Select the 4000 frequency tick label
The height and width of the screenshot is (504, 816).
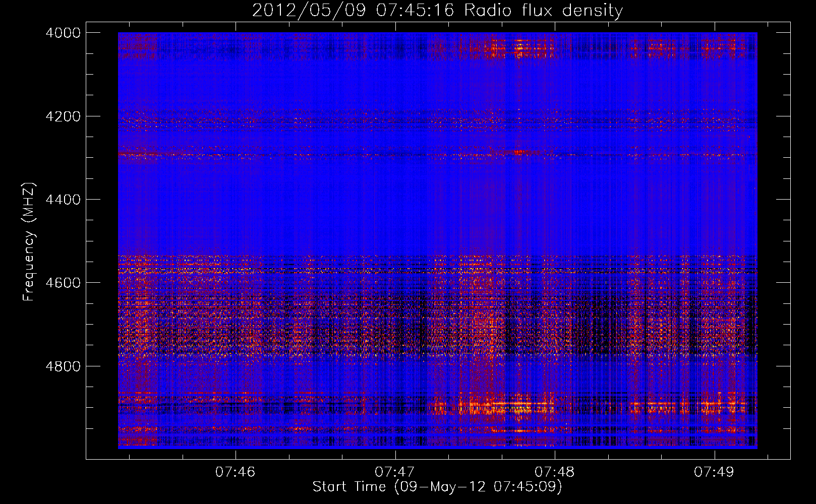[x=63, y=33]
